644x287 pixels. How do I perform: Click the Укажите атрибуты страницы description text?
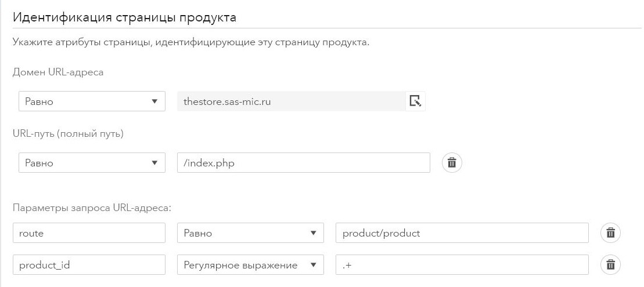(190, 43)
